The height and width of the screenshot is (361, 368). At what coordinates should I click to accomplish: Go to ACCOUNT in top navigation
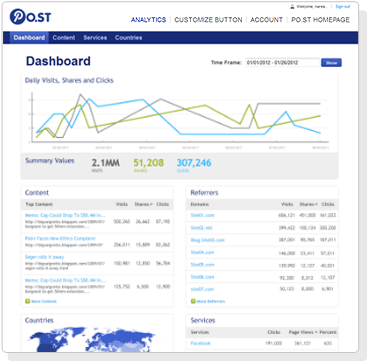tap(267, 20)
